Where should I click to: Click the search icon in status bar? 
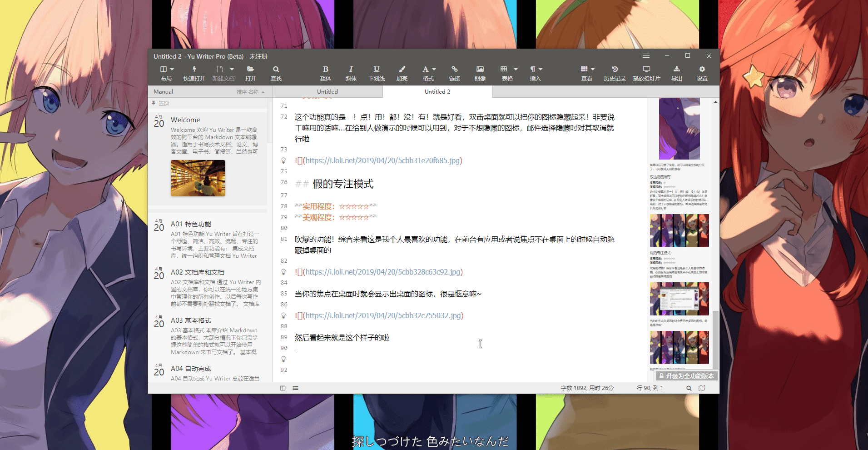689,388
